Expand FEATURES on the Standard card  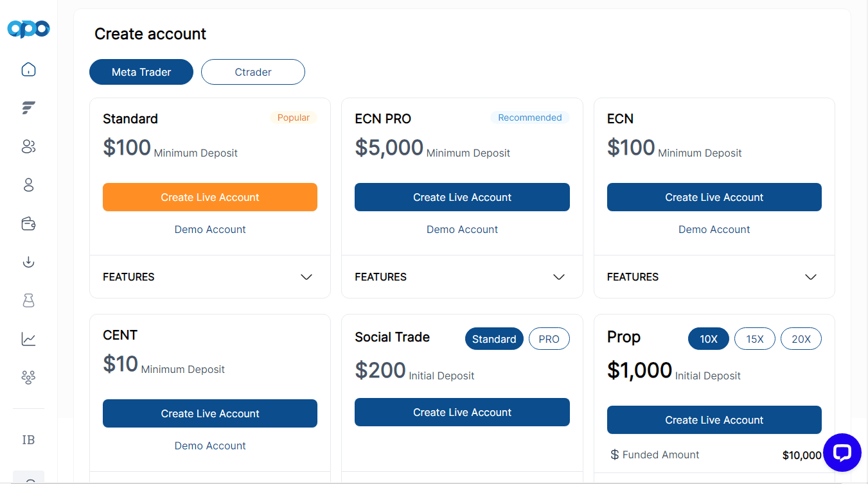[210, 277]
